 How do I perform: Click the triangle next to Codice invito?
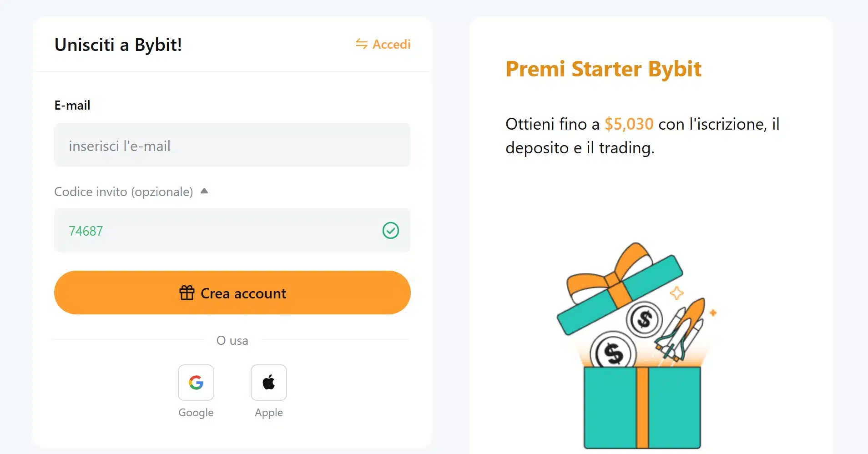[x=205, y=191]
